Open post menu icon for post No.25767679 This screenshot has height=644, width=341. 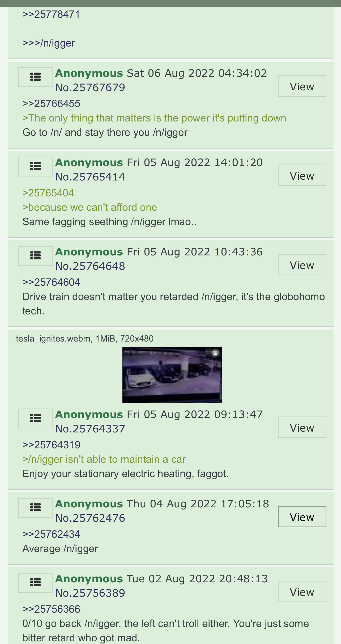[x=35, y=77]
